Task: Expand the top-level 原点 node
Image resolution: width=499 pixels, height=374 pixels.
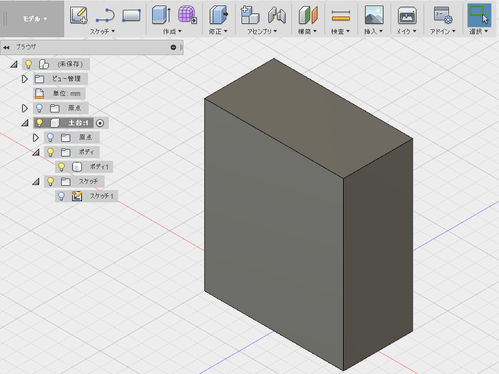Action: pyautogui.click(x=24, y=108)
